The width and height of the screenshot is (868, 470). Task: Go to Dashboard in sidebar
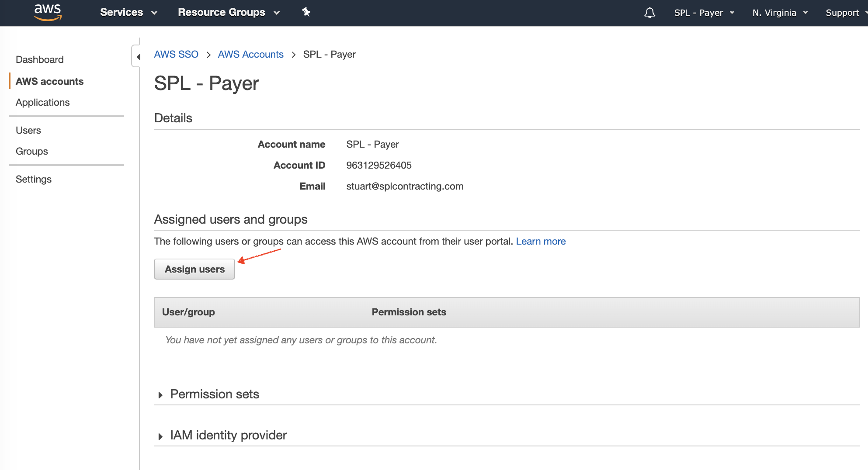click(x=39, y=59)
